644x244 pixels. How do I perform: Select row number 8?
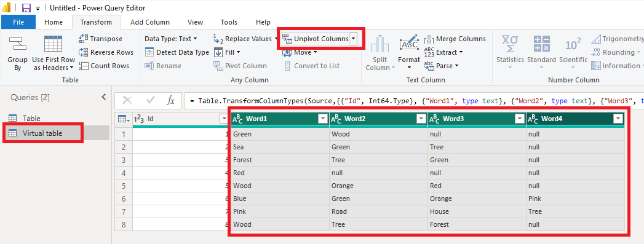[x=123, y=224]
